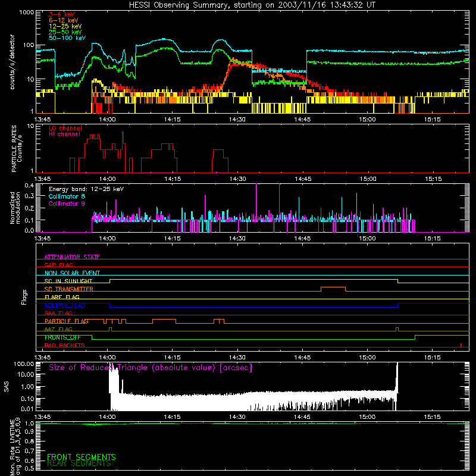476x476 pixels.
Task: Select the 3-6 keV legend label
Action: pyautogui.click(x=62, y=14)
